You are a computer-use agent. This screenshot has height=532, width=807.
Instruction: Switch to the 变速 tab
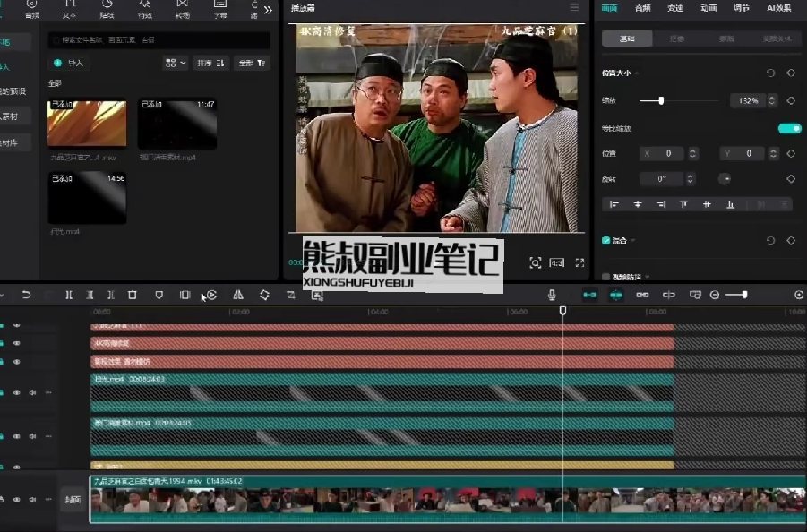tap(675, 8)
